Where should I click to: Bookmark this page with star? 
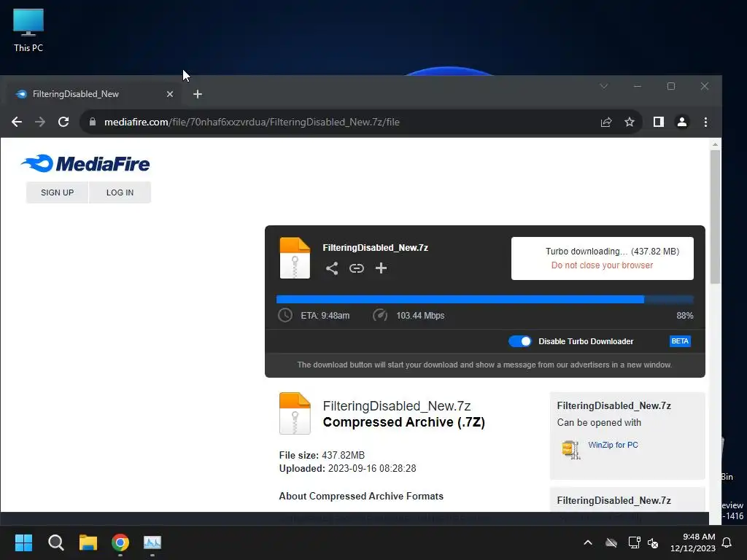(x=630, y=122)
